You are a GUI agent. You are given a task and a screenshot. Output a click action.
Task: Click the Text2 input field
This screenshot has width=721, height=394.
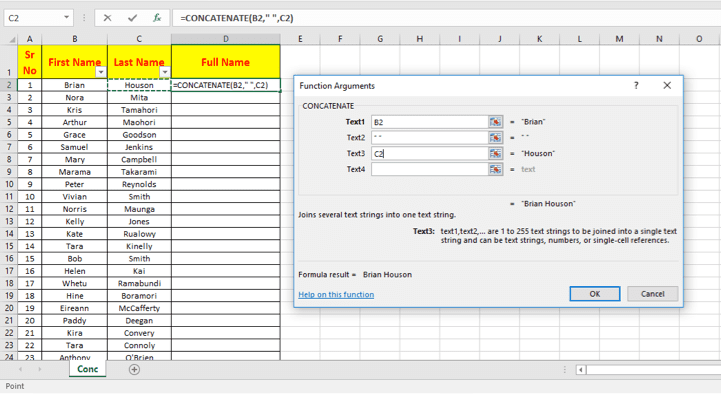429,137
